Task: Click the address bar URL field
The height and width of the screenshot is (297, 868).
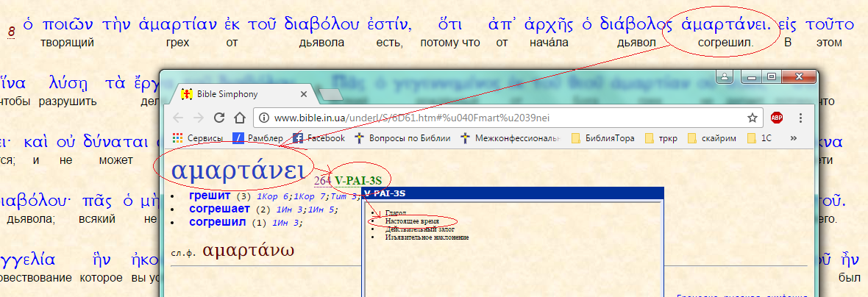Action: [x=507, y=118]
